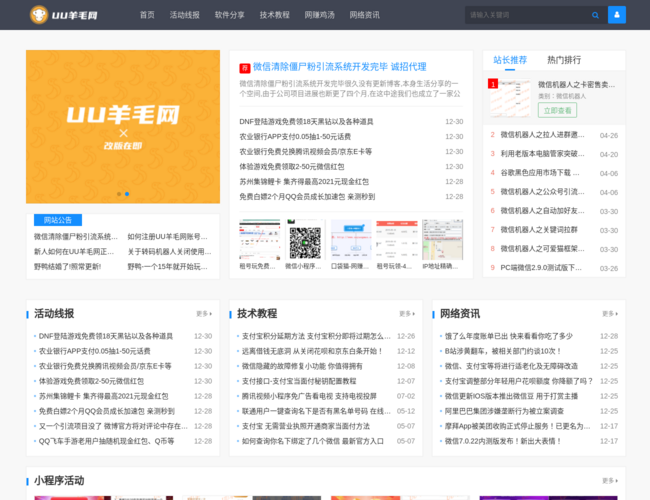Open the blue user account button
Viewport: 650px width, 500px height.
[617, 15]
